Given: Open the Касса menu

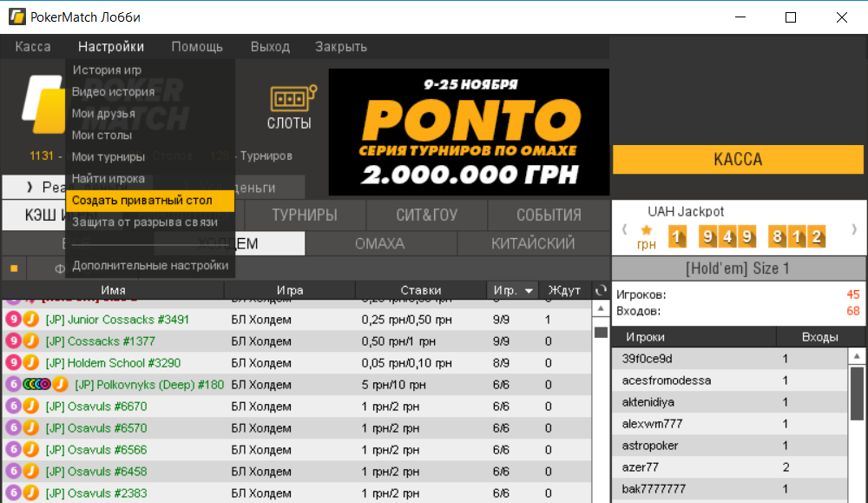Looking at the screenshot, I should point(33,47).
